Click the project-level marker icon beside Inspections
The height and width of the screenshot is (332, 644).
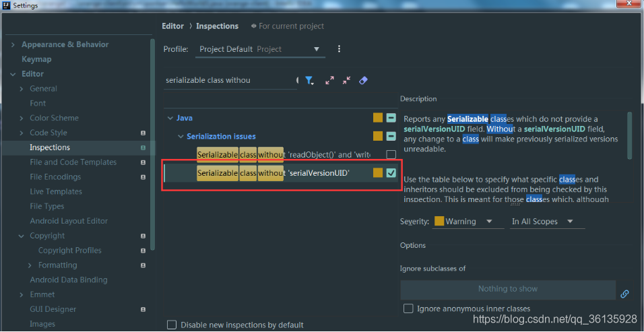pos(143,147)
